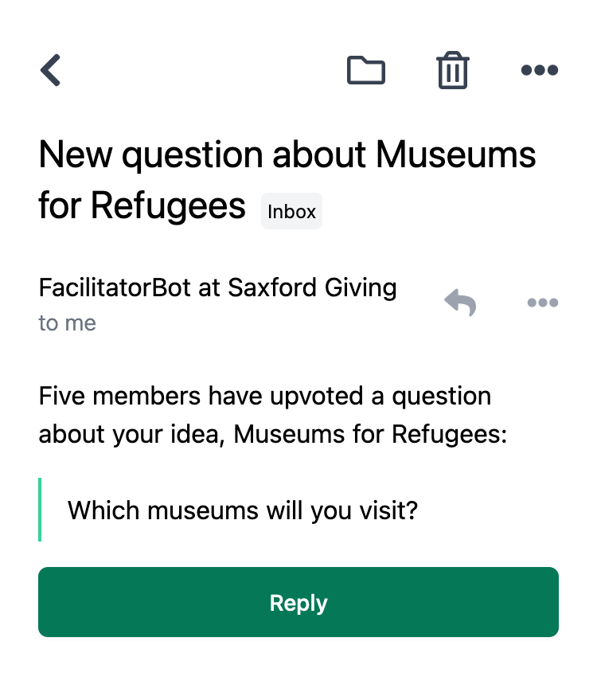Go back using the left chevron arrow

50,70
